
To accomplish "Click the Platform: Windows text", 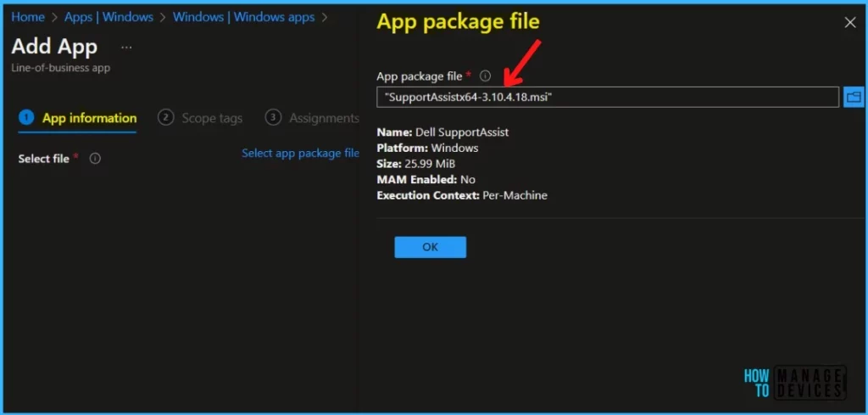I will [427, 148].
